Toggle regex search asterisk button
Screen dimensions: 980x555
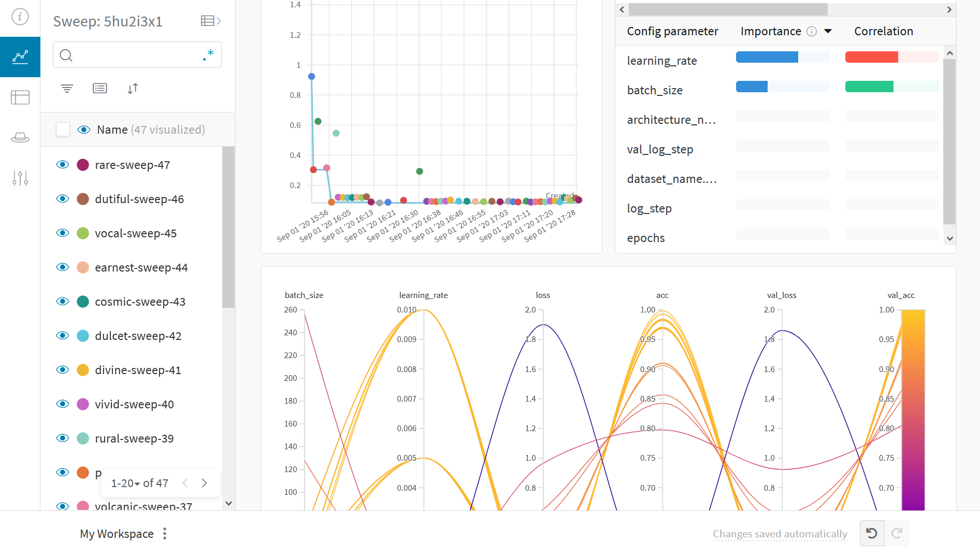209,55
